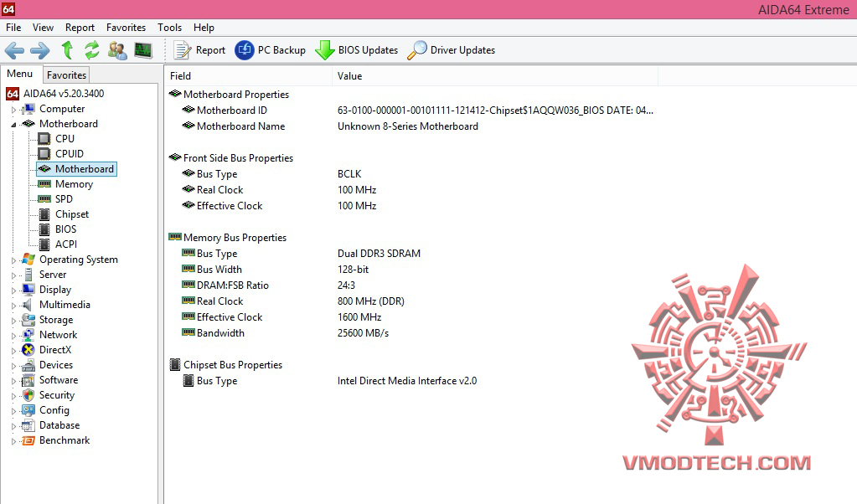Viewport: 857px width, 504px height.
Task: Open the Report menu
Action: pos(80,28)
